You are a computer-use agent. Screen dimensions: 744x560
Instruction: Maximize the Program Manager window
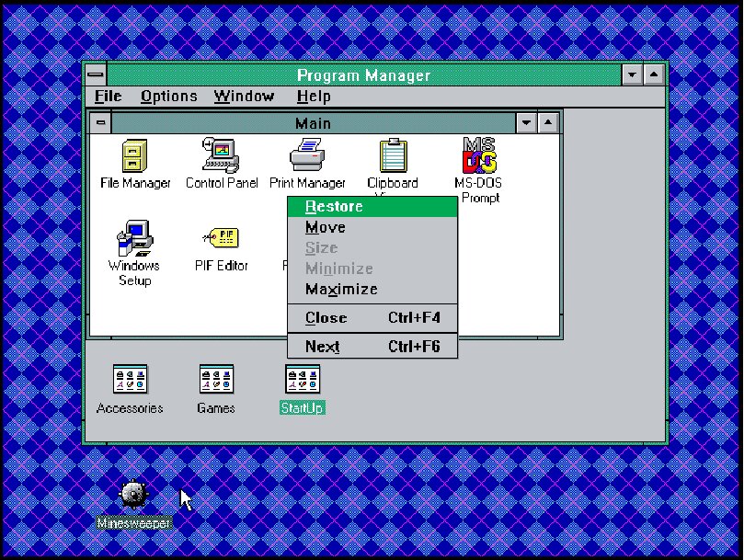click(654, 74)
